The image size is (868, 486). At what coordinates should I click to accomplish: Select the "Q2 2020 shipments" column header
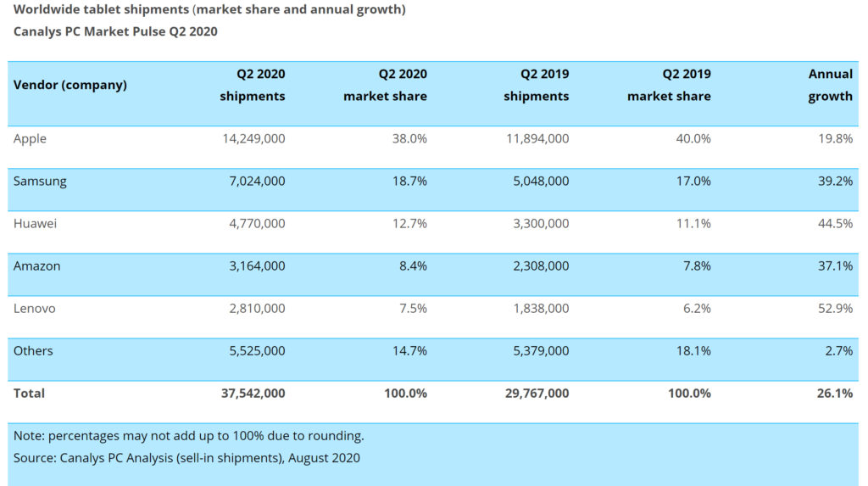coord(253,85)
